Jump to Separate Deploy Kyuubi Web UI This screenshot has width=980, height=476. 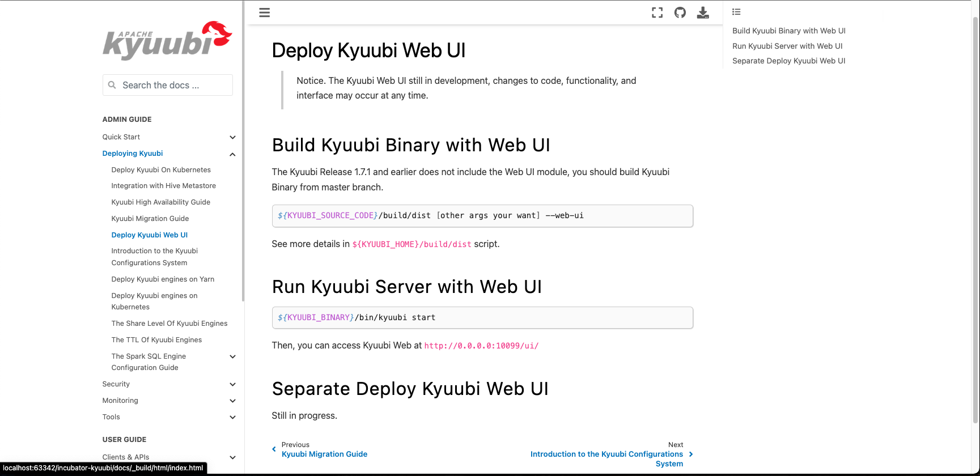789,61
